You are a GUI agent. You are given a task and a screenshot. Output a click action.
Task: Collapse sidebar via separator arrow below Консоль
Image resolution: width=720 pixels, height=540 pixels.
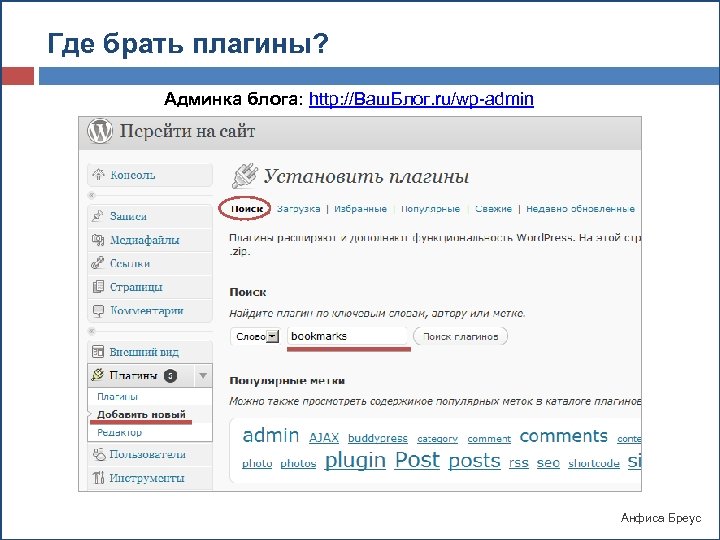point(92,196)
